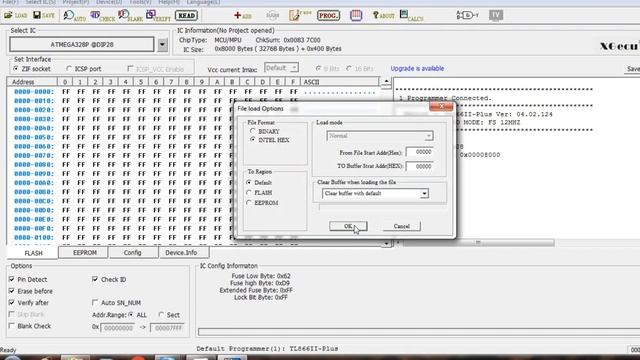Viewport: 640px width, 360px height.
Task: Click the AUTO detect toolbar icon
Action: click(75, 16)
